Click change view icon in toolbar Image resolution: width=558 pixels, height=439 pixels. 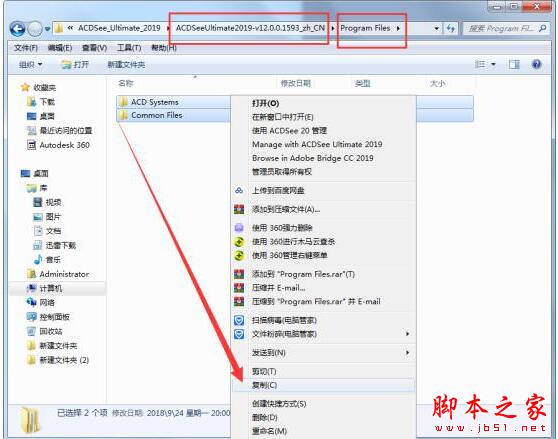click(x=480, y=64)
